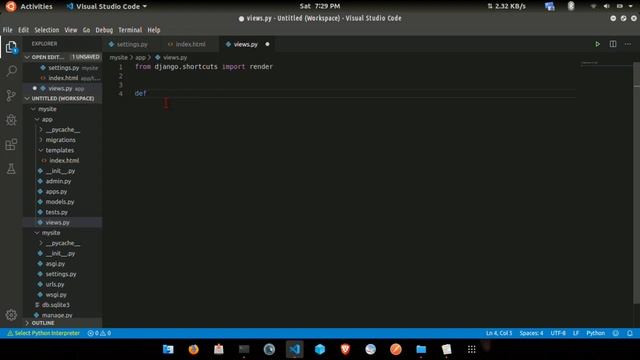The height and width of the screenshot is (360, 640).
Task: Open the Test flask view in activity bar
Action: coord(11,169)
